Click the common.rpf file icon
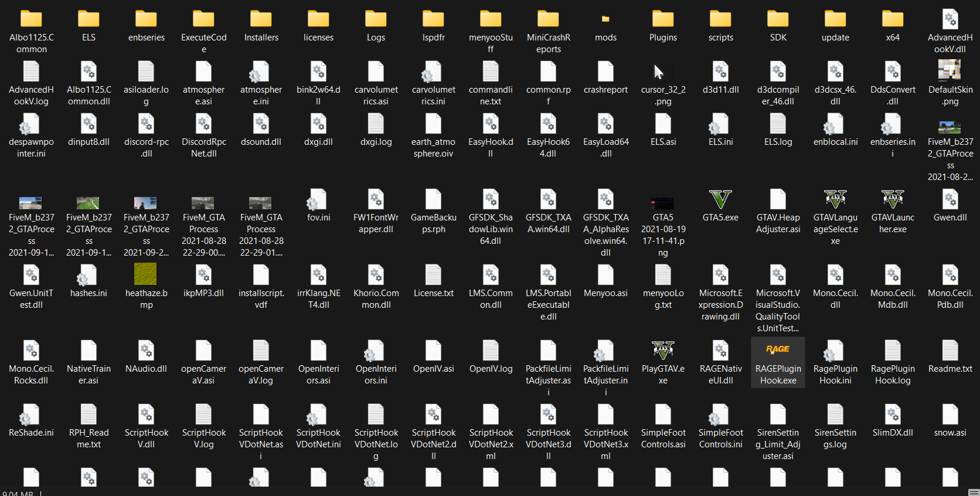The width and height of the screenshot is (980, 496). [x=549, y=72]
